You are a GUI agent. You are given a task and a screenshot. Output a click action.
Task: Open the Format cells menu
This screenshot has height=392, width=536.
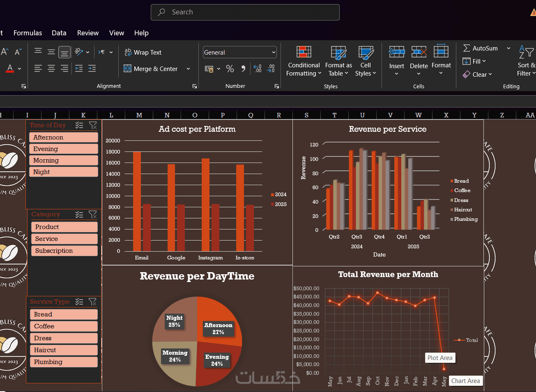(x=441, y=61)
